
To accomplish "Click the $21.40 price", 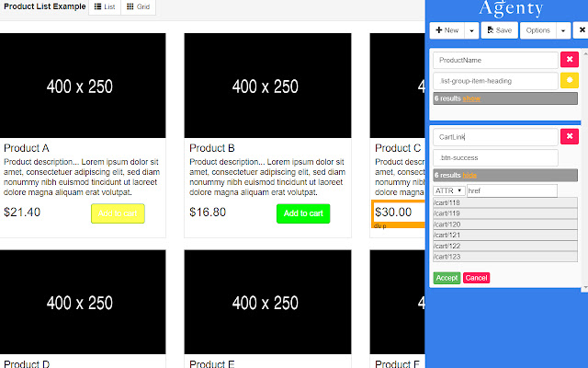I will click(x=22, y=213).
